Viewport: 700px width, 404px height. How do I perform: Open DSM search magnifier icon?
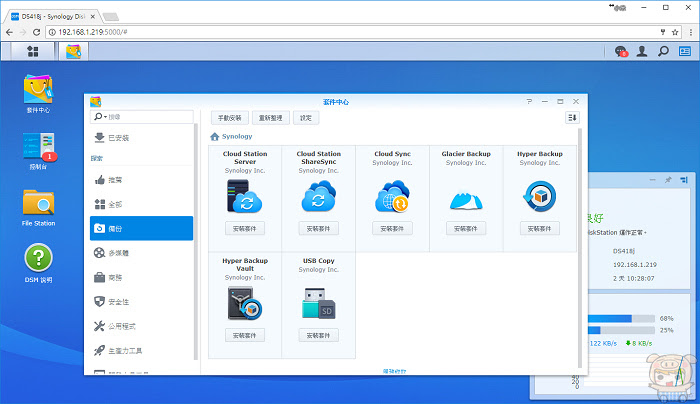pyautogui.click(x=663, y=51)
